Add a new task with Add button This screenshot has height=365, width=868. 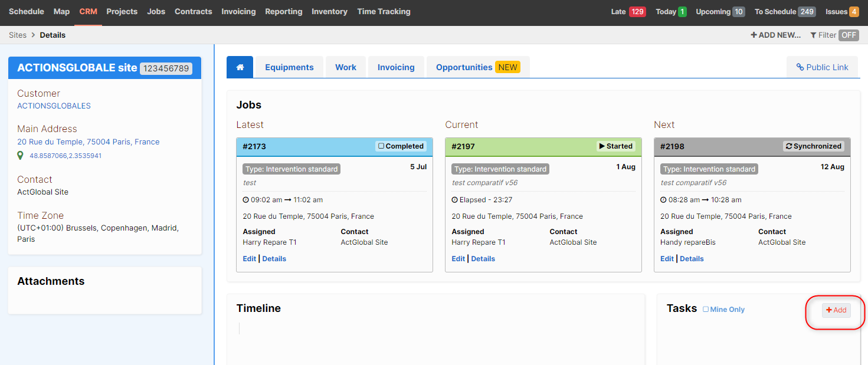[836, 310]
